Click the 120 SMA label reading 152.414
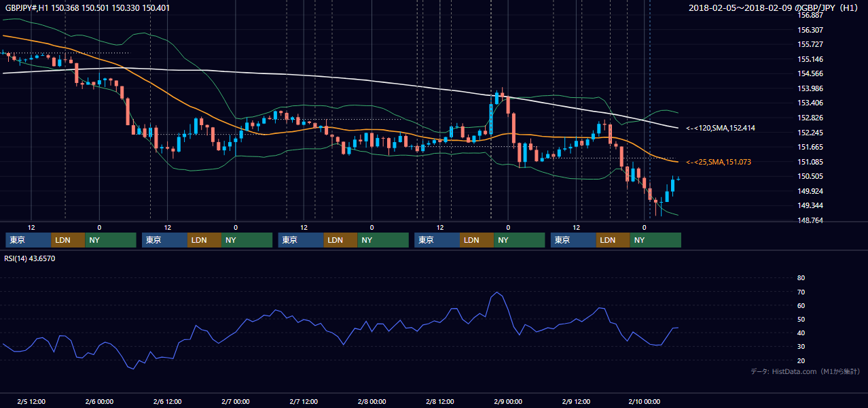 point(720,128)
